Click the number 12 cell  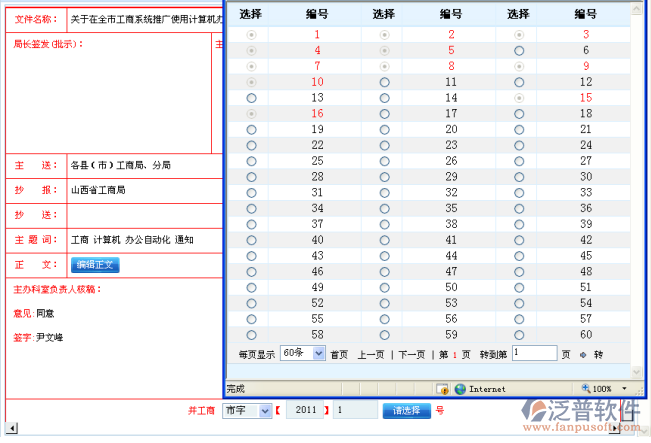click(585, 82)
